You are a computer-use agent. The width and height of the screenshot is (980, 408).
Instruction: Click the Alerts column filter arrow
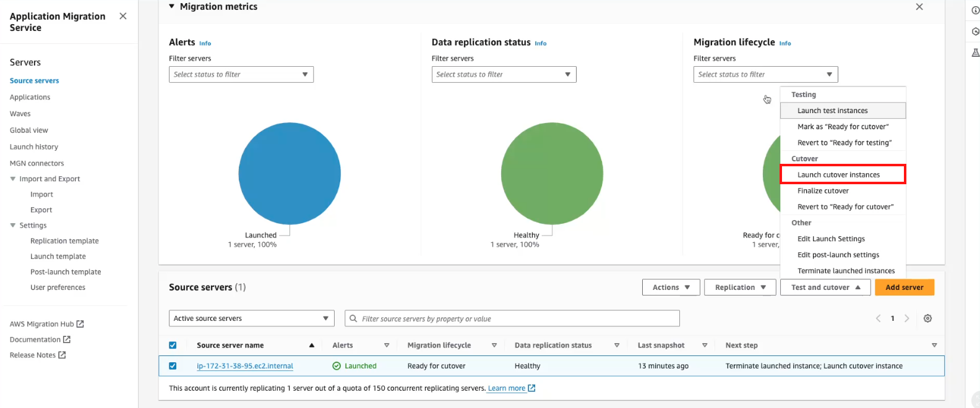point(387,346)
